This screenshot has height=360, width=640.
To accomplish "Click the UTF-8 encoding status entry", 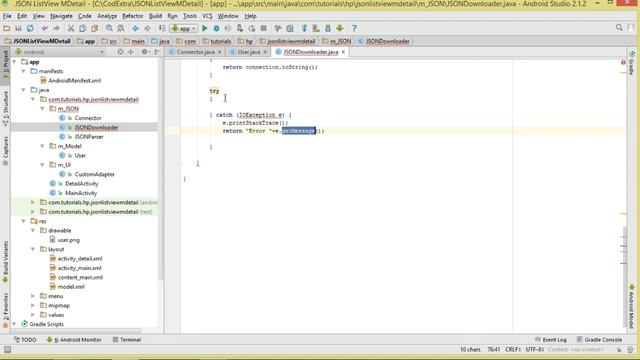I will point(534,349).
